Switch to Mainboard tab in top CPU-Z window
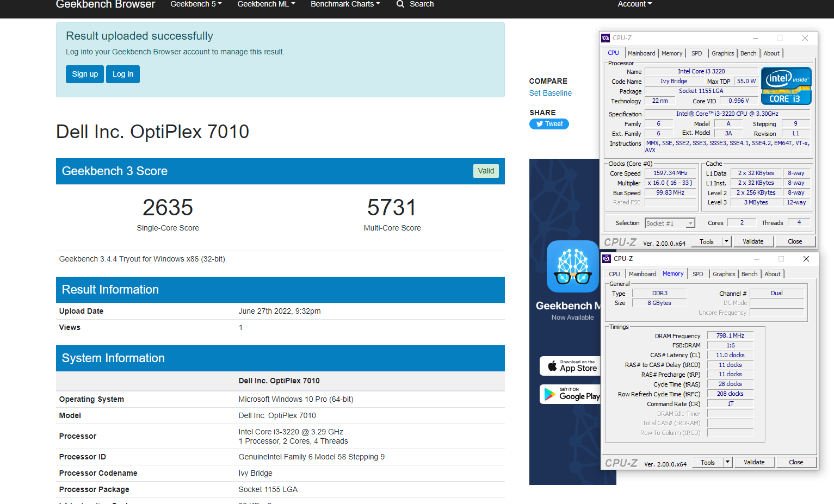The image size is (834, 504). (x=641, y=53)
